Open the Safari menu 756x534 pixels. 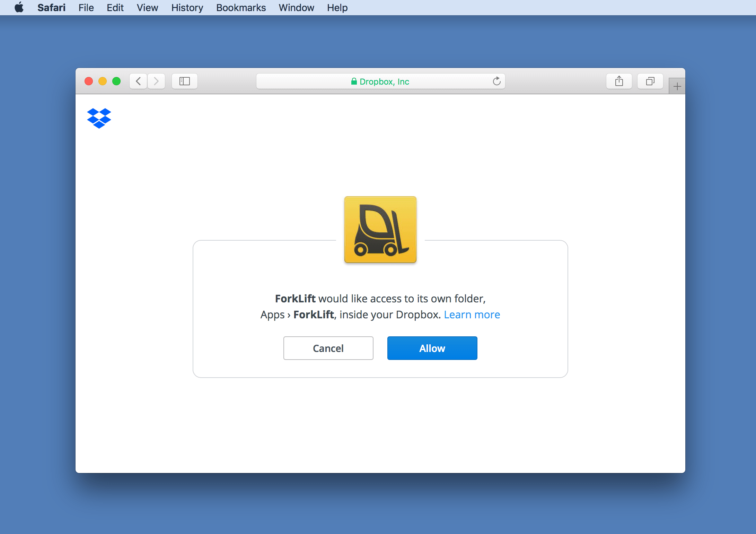pyautogui.click(x=51, y=8)
